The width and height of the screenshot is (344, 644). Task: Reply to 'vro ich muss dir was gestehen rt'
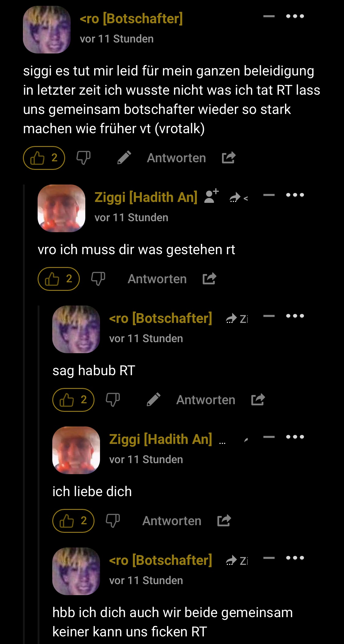pos(157,279)
